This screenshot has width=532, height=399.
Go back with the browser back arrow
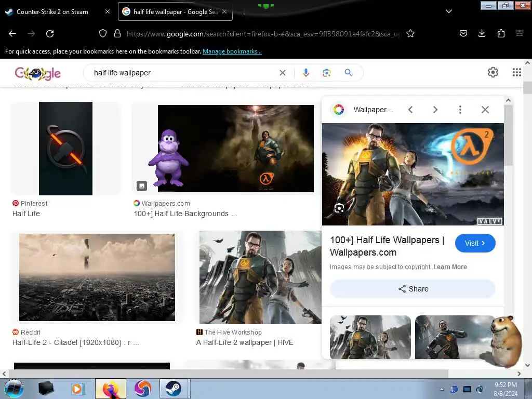[x=12, y=34]
